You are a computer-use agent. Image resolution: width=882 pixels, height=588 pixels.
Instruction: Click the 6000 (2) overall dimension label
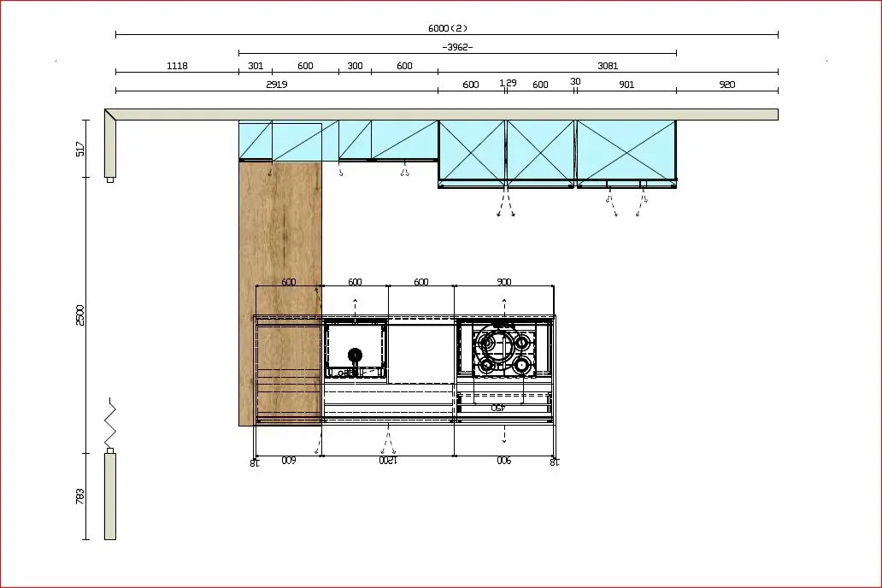click(x=447, y=28)
